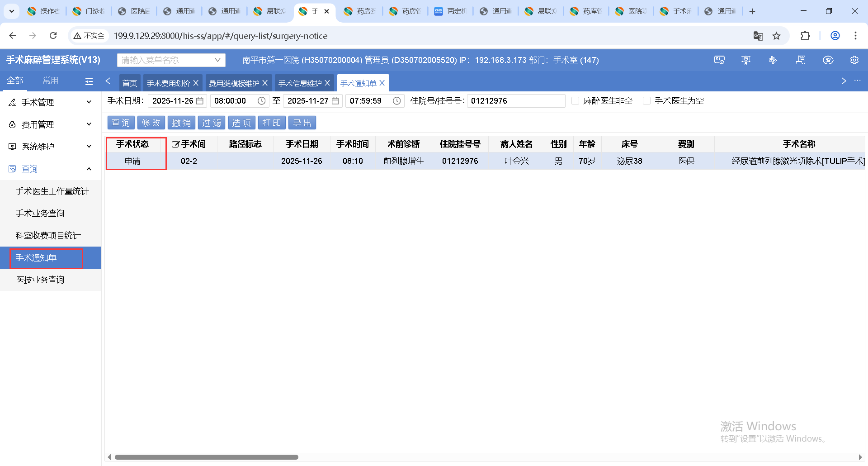Open calendar picker for start date 2025-11-26
868x466 pixels.
coord(200,101)
